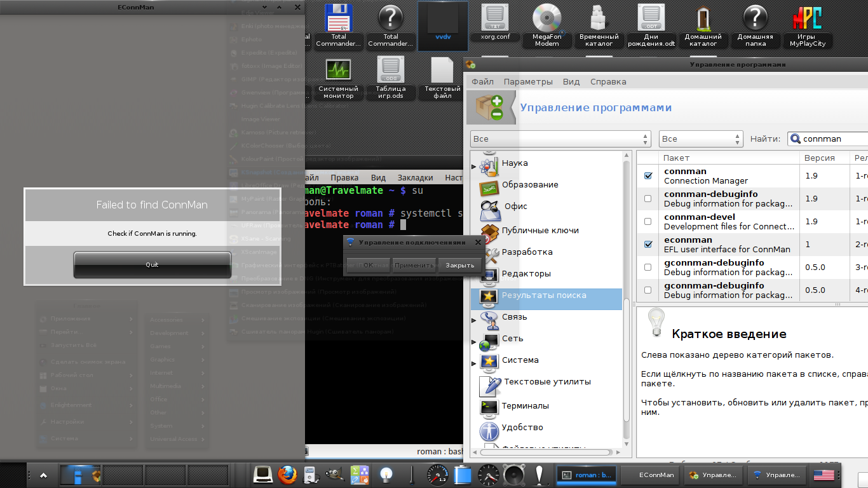Expand the Наука category tree node

tap(474, 166)
